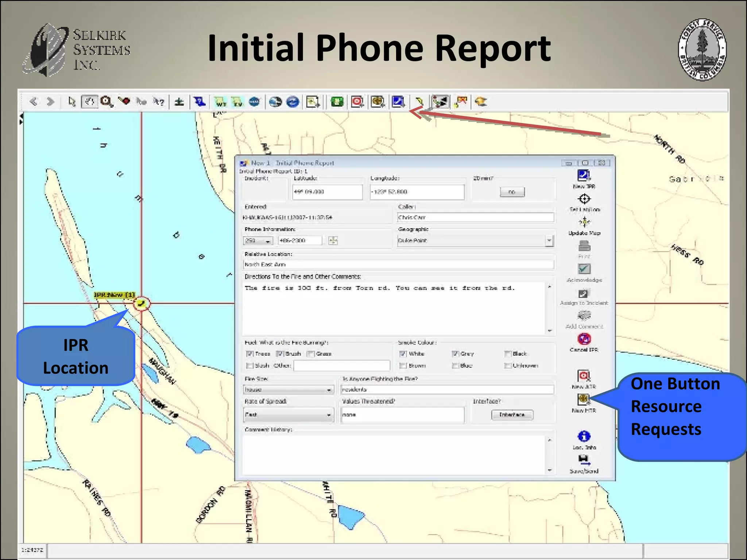Enable the Blue smoke colour checkbox
Image resolution: width=747 pixels, height=560 pixels.
[x=455, y=365]
